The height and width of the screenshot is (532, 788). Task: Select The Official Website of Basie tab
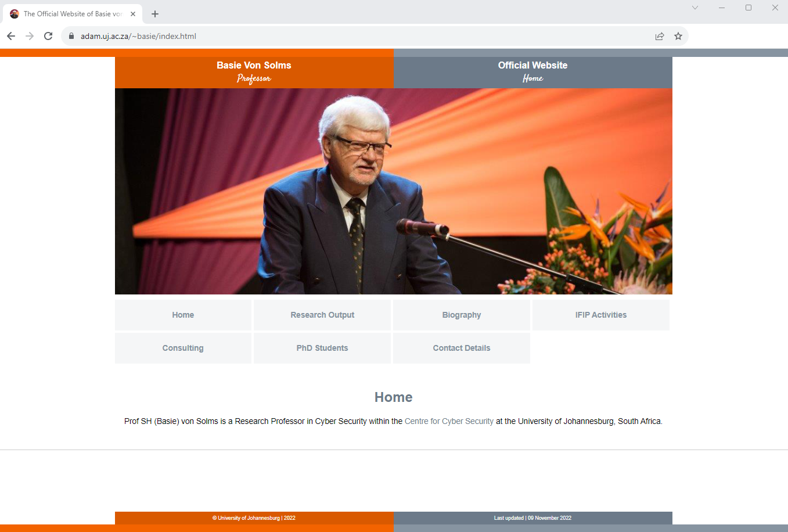tap(72, 14)
